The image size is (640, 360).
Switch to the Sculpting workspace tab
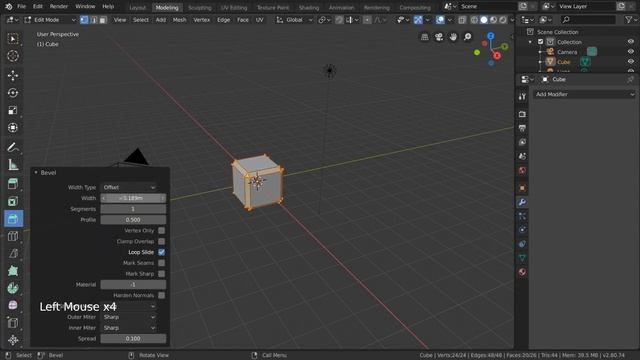(200, 7)
